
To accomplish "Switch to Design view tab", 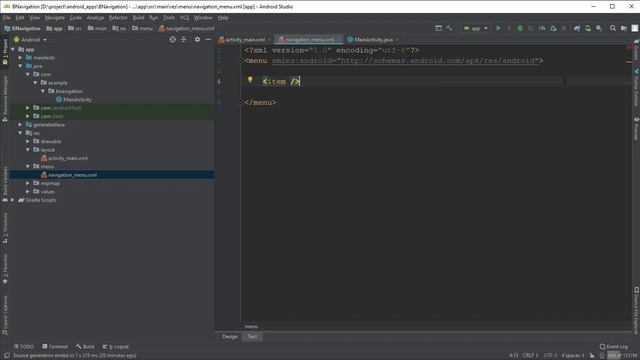I will (230, 336).
